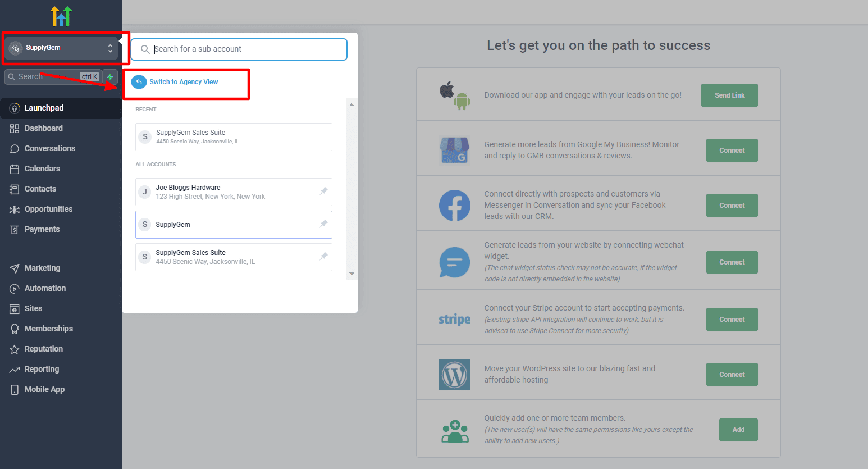Click Connect for Facebook Messenger
The image size is (868, 469).
(x=732, y=206)
